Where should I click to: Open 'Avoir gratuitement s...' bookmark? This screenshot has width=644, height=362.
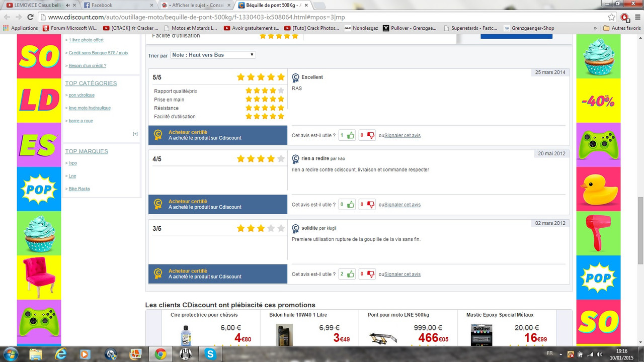click(x=252, y=28)
